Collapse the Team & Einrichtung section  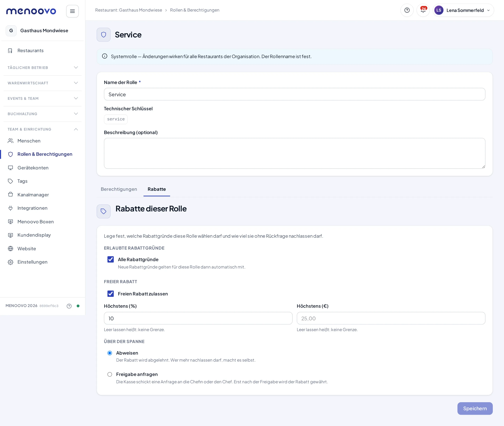43,129
